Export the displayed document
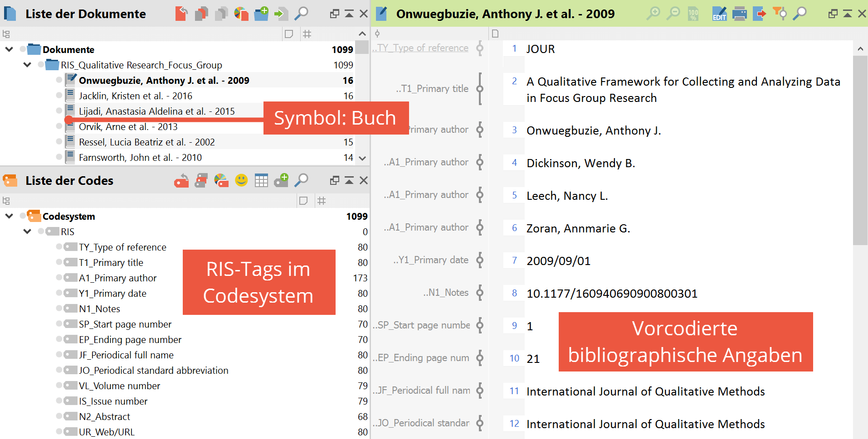The width and height of the screenshot is (868, 439). (x=759, y=14)
